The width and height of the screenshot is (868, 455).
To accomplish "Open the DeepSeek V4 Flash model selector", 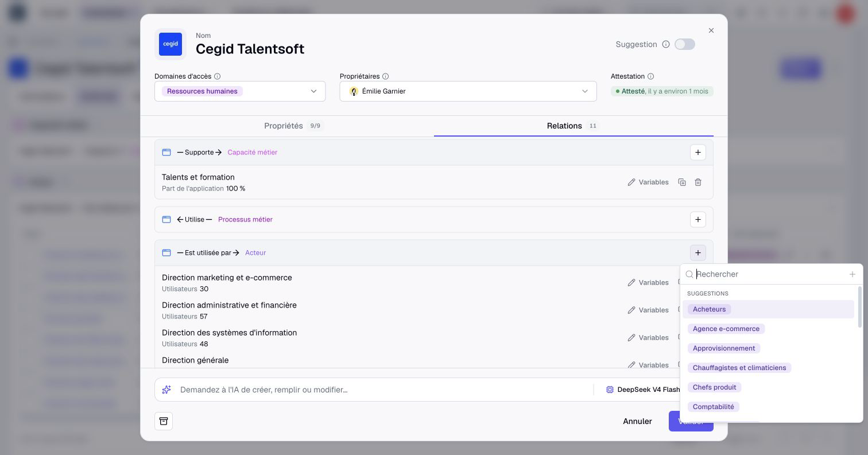I will click(643, 390).
